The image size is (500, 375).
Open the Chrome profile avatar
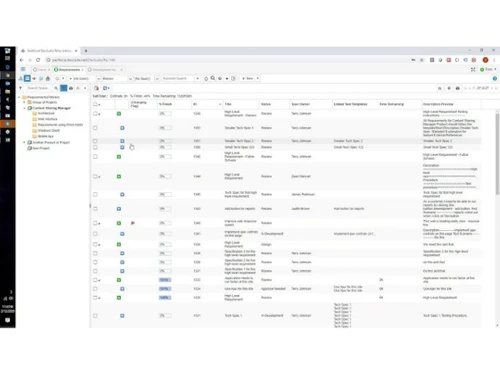(x=485, y=60)
